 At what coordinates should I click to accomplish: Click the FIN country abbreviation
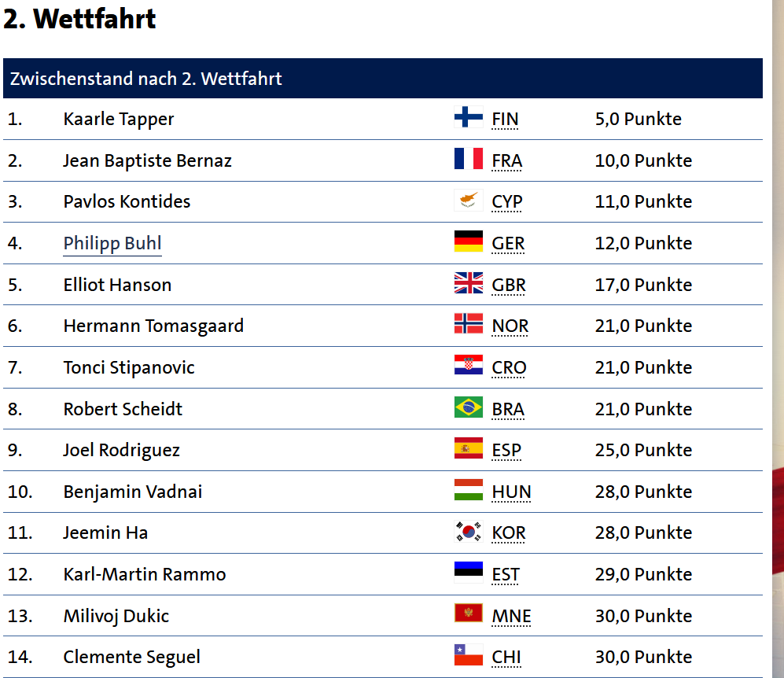(505, 120)
